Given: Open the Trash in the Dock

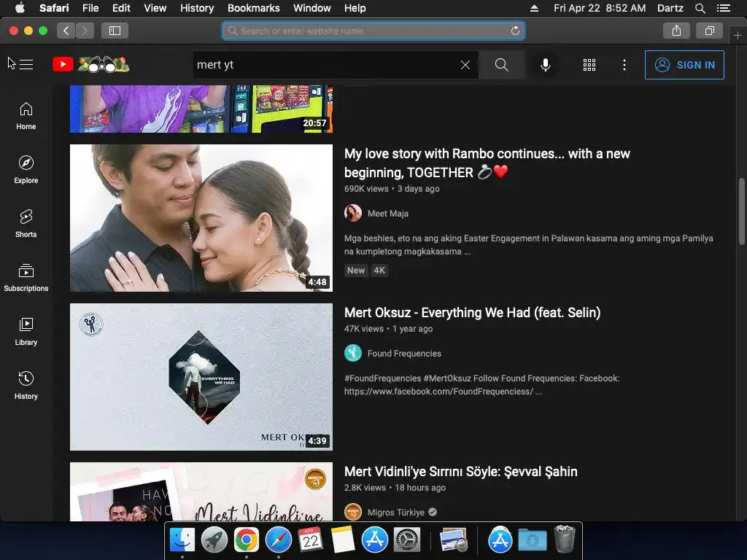Looking at the screenshot, I should (565, 540).
